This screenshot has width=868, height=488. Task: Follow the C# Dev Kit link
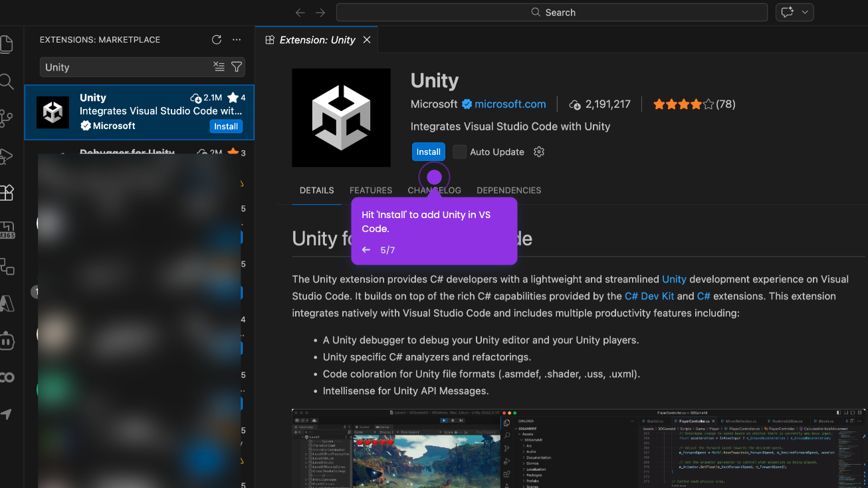649,296
